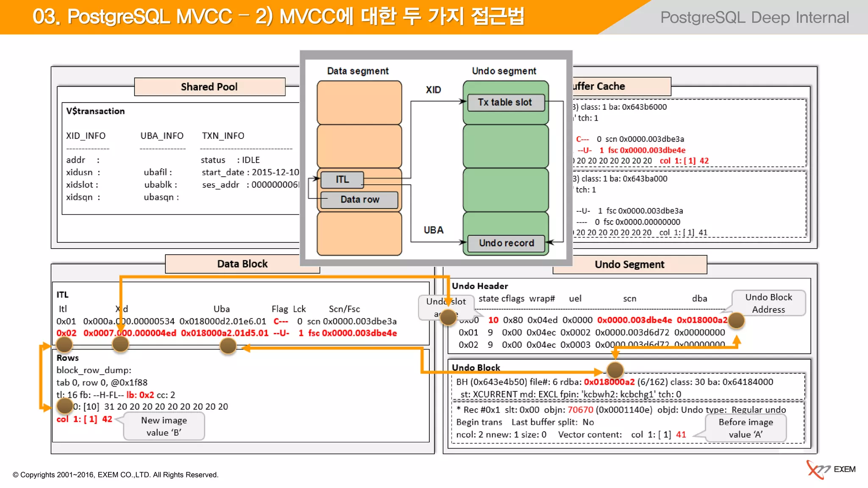
Task: Click the Uba value '0x018000d2.01e6.01'
Action: click(x=223, y=321)
